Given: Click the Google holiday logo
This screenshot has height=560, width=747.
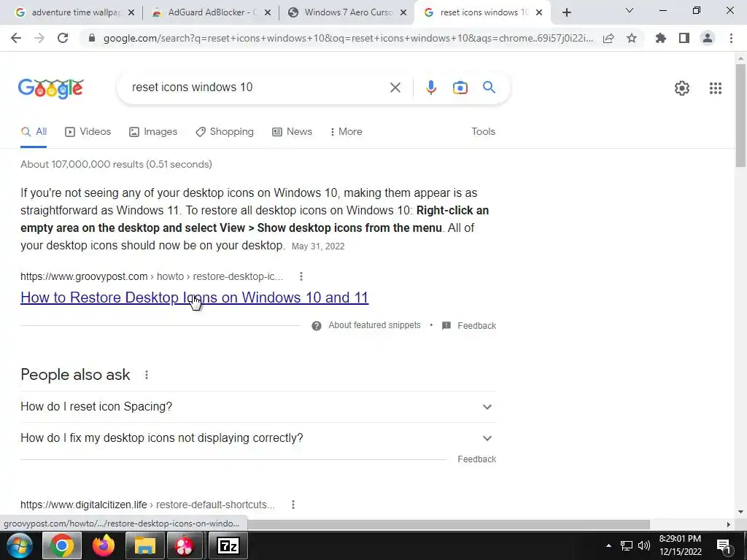Looking at the screenshot, I should (51, 88).
